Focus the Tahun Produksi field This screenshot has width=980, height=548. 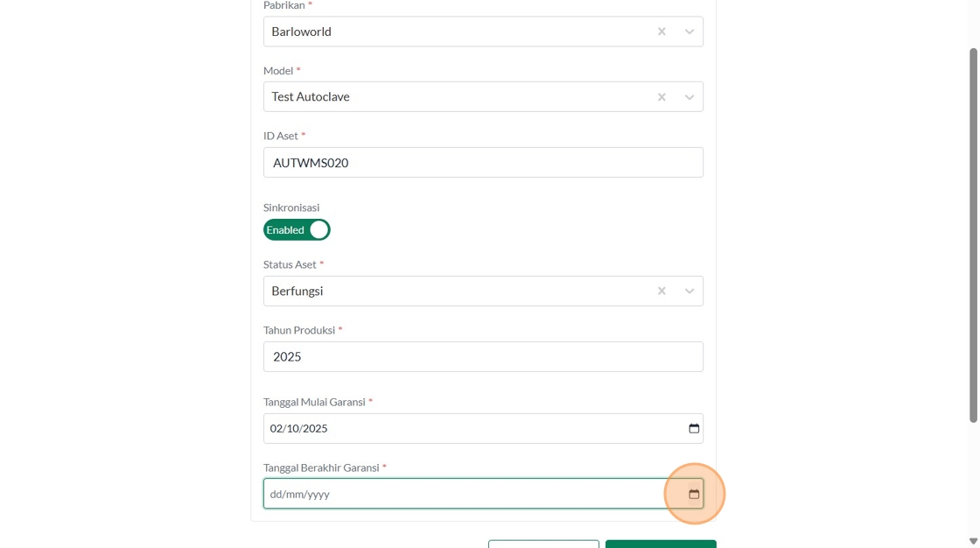pyautogui.click(x=483, y=357)
